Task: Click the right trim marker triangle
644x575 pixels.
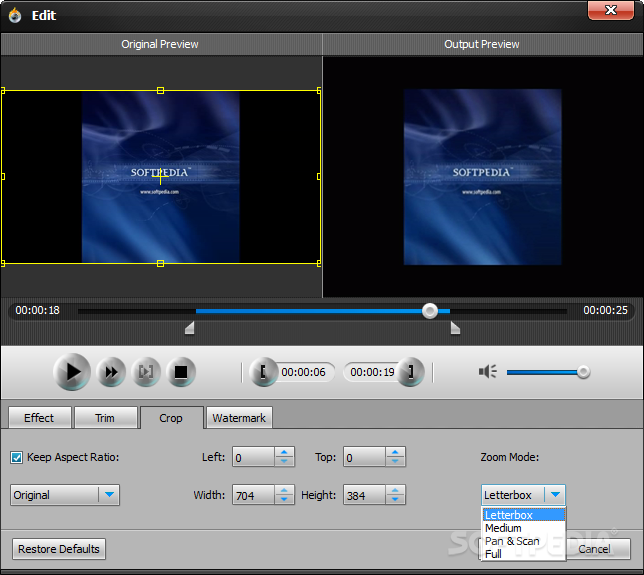Action: coord(455,328)
